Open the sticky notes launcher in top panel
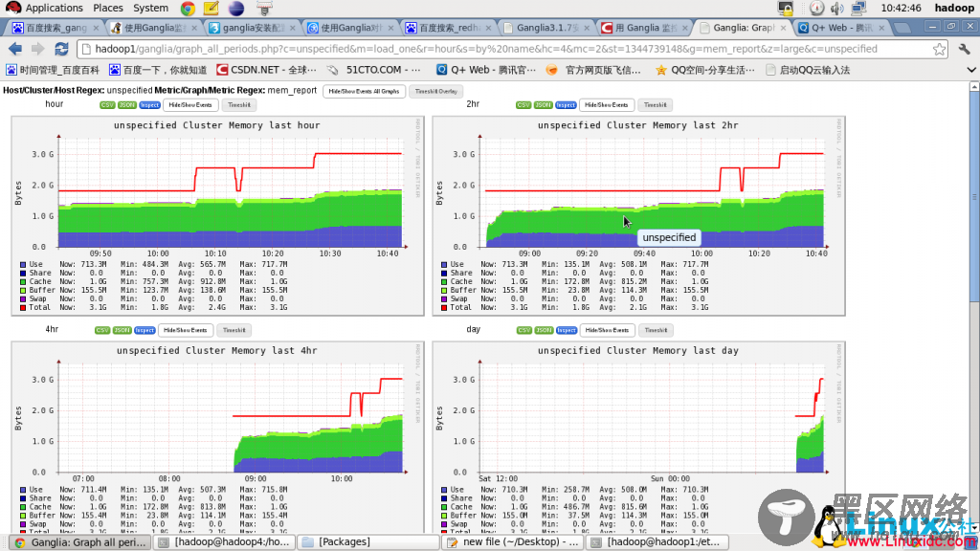Viewport: 980px width, 551px height. pyautogui.click(x=212, y=8)
